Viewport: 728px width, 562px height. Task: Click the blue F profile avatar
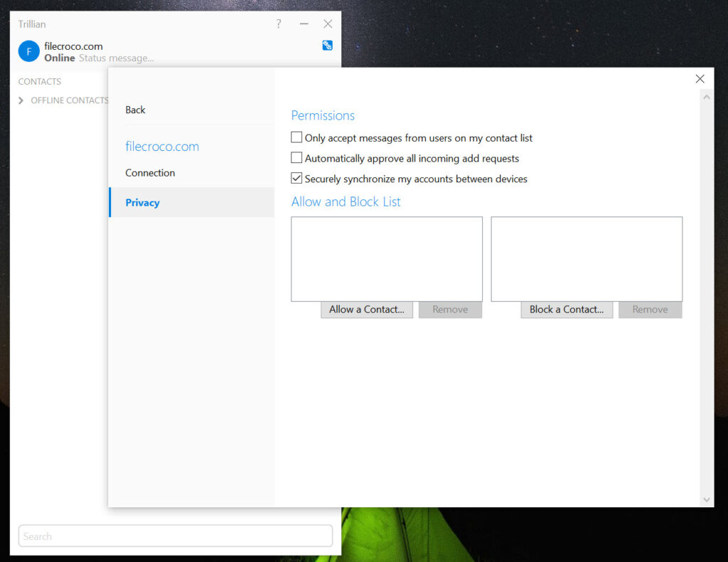(x=28, y=51)
